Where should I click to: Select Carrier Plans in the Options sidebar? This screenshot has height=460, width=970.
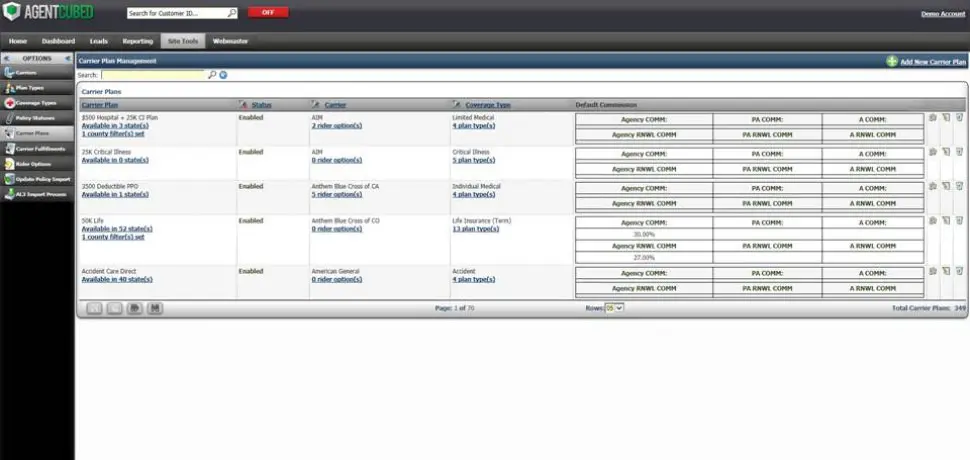coord(37,134)
